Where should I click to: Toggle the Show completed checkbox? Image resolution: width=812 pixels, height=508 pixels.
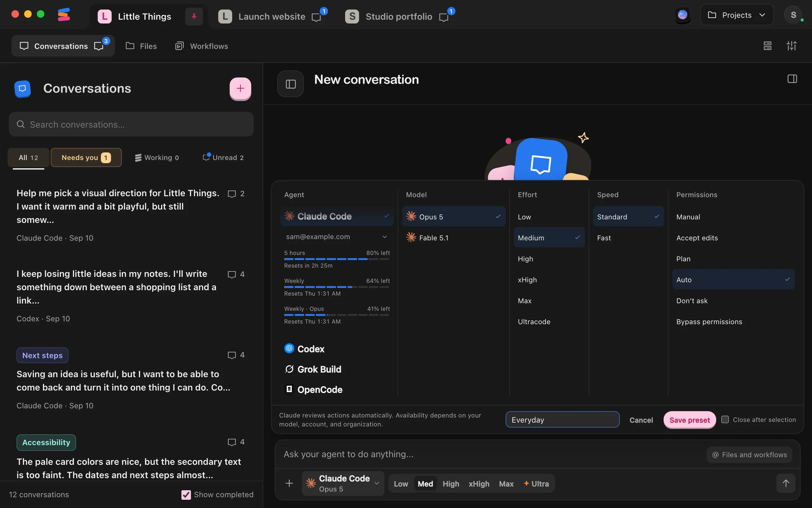186,495
